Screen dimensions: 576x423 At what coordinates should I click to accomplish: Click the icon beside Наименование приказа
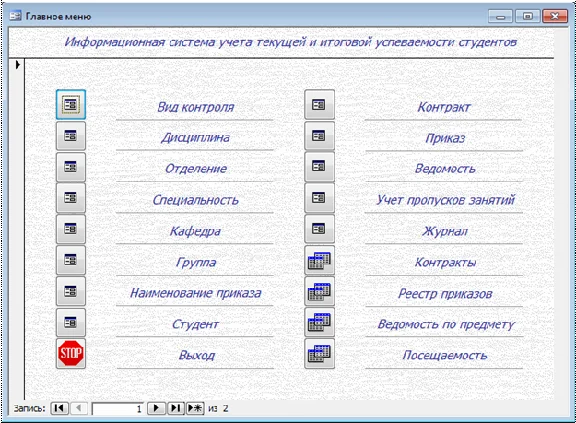(x=71, y=291)
